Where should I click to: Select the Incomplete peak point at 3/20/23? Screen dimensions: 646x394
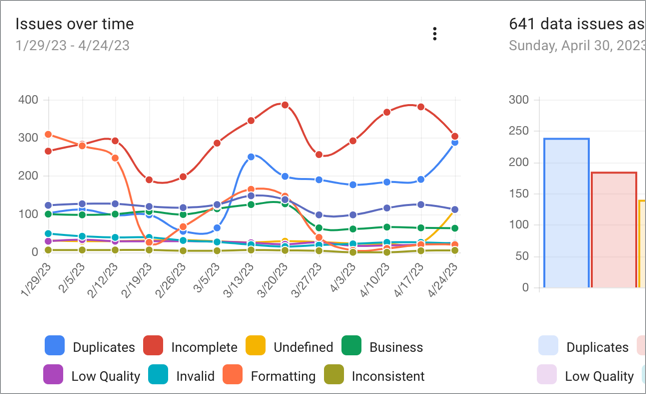point(285,105)
